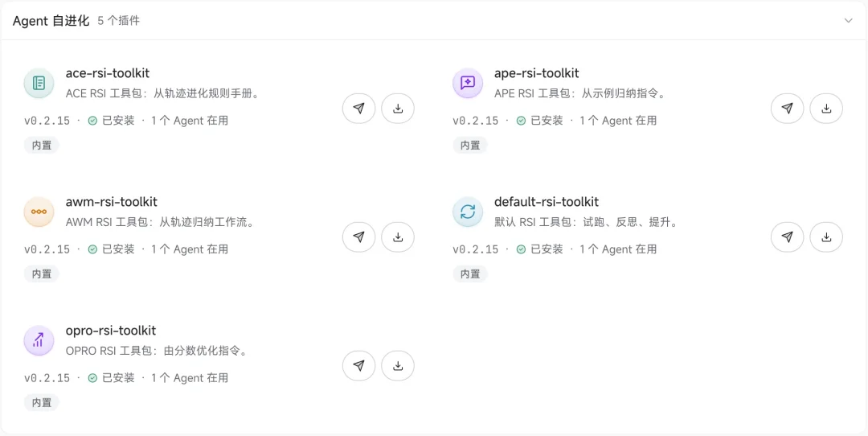
Task: Click the installed checkmark icon for awm-rsi-toolkit
Action: (92, 249)
